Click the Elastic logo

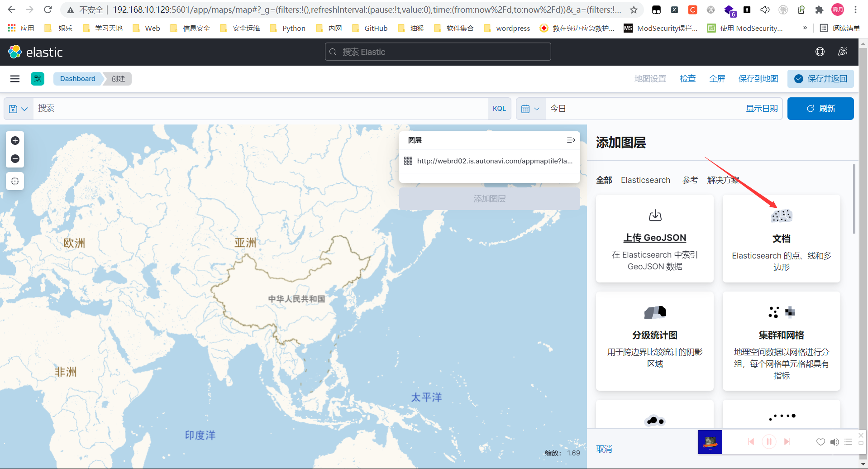pos(35,52)
